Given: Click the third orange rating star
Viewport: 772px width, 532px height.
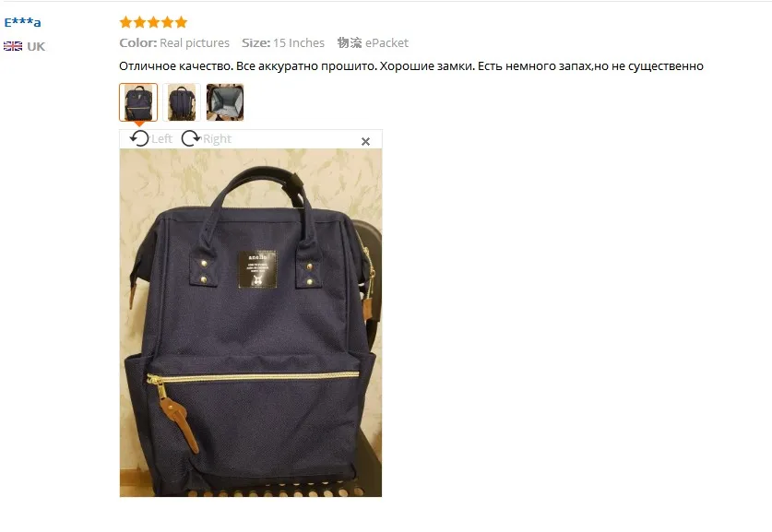Looking at the screenshot, I should click(154, 22).
